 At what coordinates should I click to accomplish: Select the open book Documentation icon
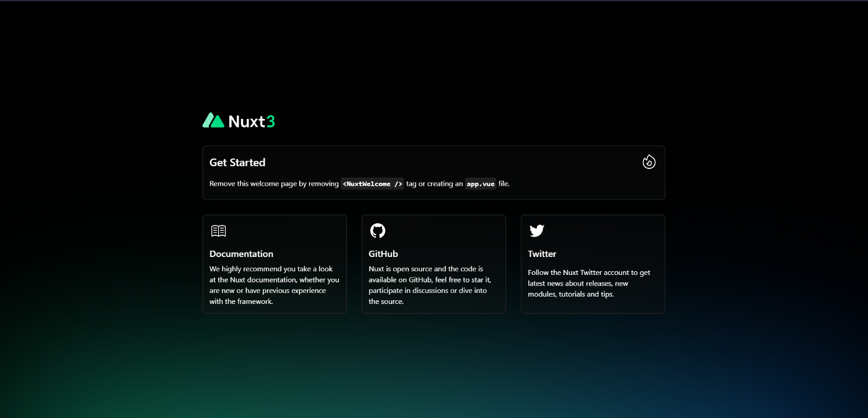tap(218, 230)
